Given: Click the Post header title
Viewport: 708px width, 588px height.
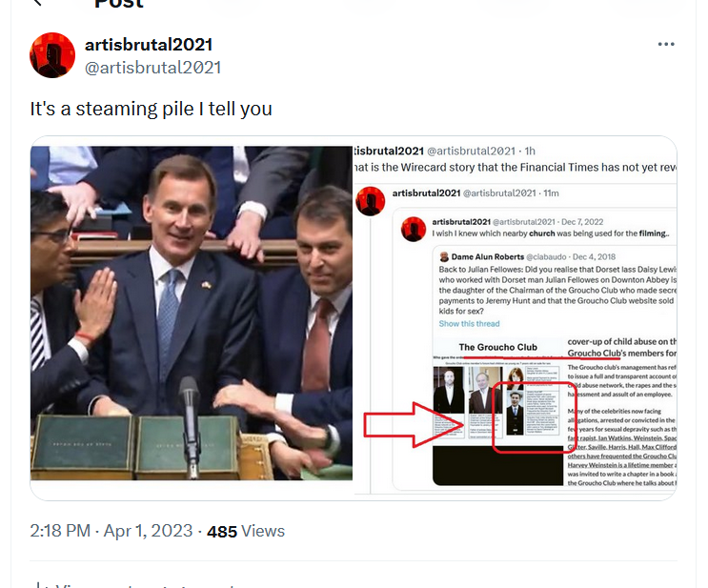Looking at the screenshot, I should click(119, 4).
